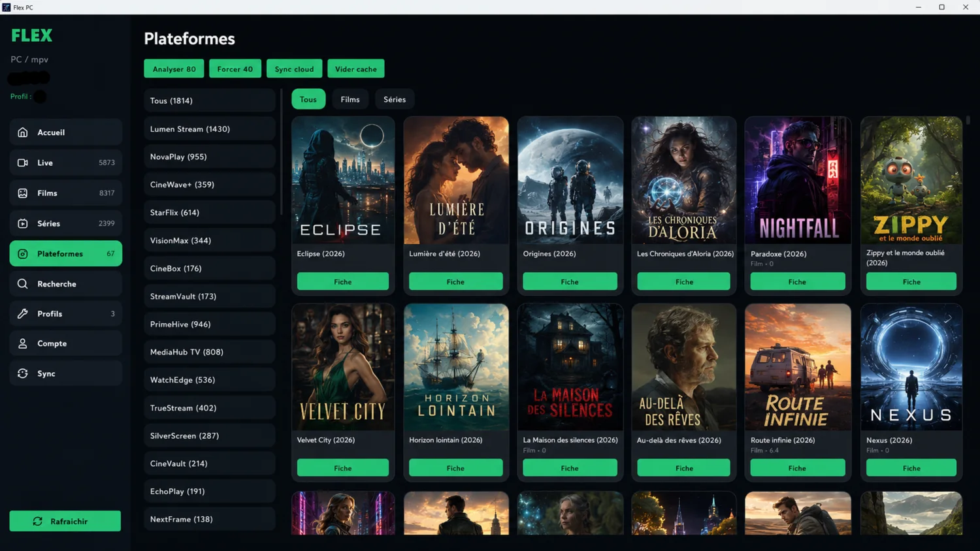Switch to the Films filter tab
The width and height of the screenshot is (980, 551).
350,99
